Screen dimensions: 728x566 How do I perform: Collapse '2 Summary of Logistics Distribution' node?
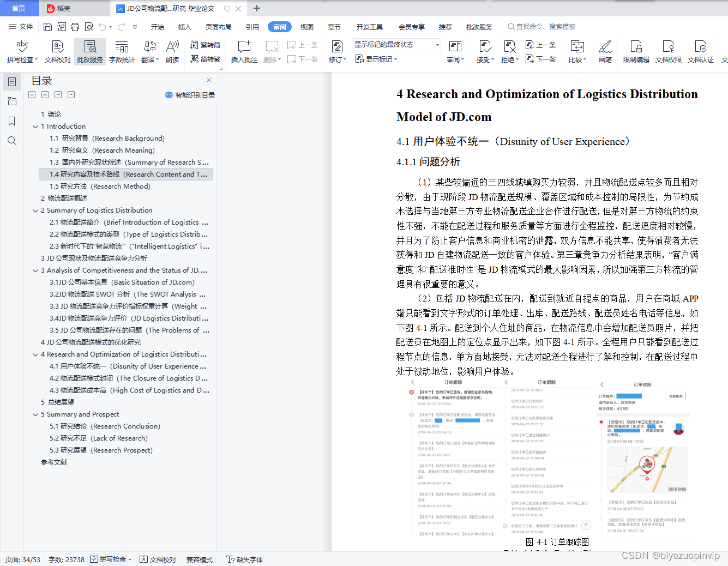(x=35, y=210)
